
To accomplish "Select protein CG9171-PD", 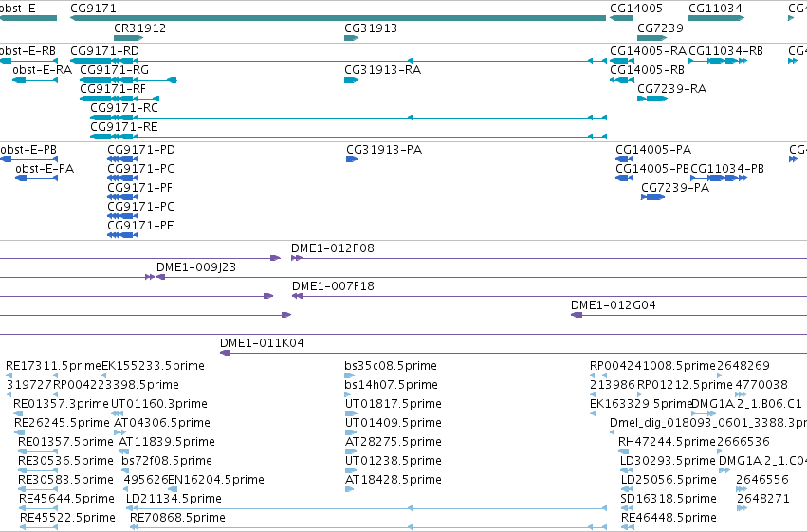I will pyautogui.click(x=123, y=159).
